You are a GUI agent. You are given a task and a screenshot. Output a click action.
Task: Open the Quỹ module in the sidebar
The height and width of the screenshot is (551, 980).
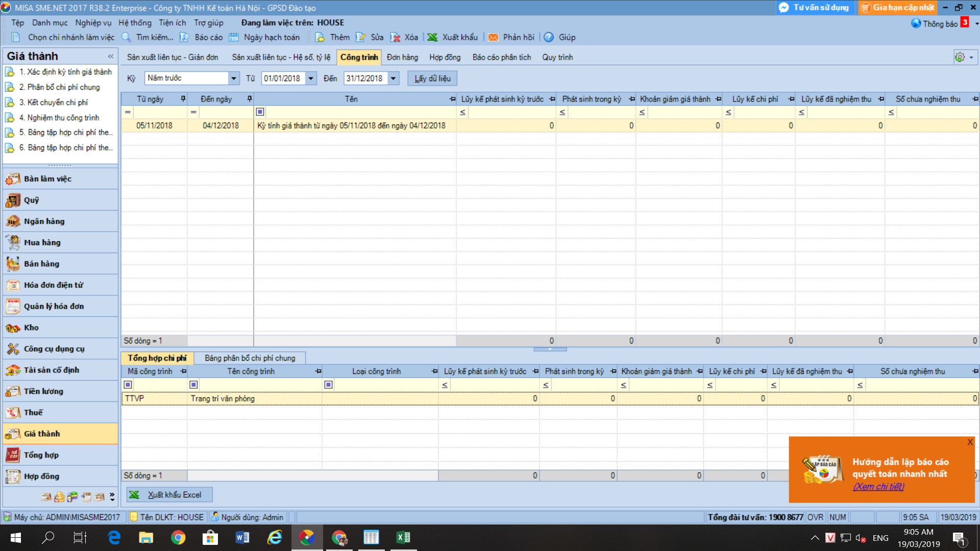tap(31, 200)
